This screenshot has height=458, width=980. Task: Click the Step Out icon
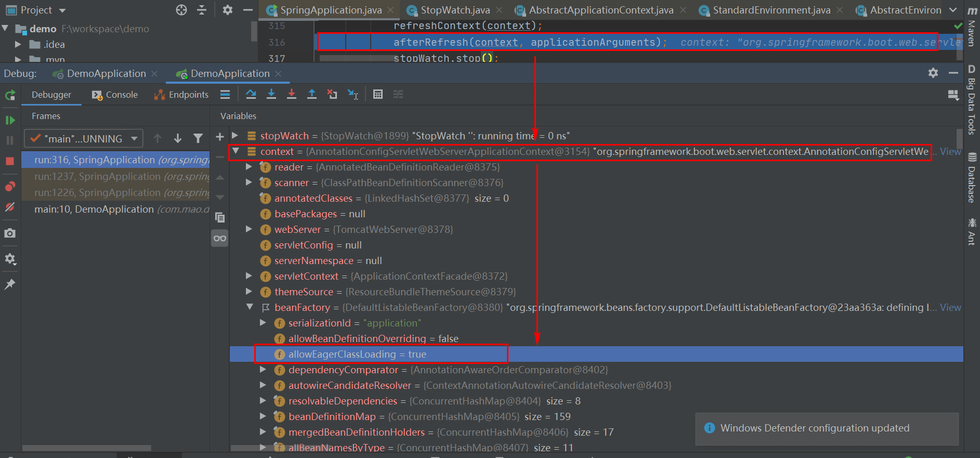[x=312, y=94]
